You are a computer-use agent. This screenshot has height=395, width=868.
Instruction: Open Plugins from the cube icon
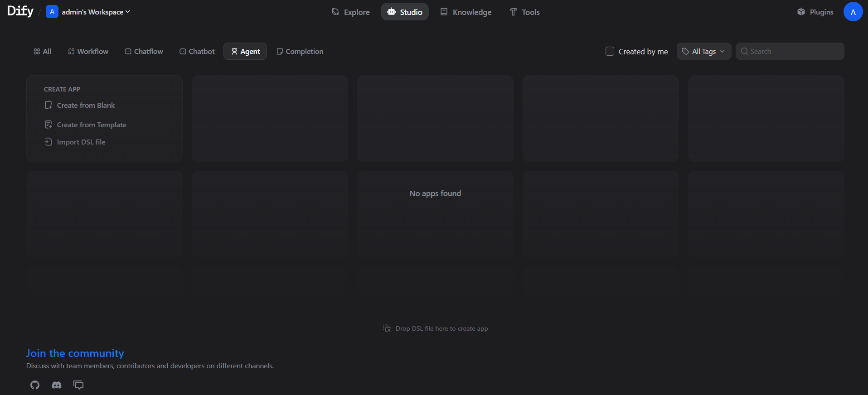coord(801,12)
